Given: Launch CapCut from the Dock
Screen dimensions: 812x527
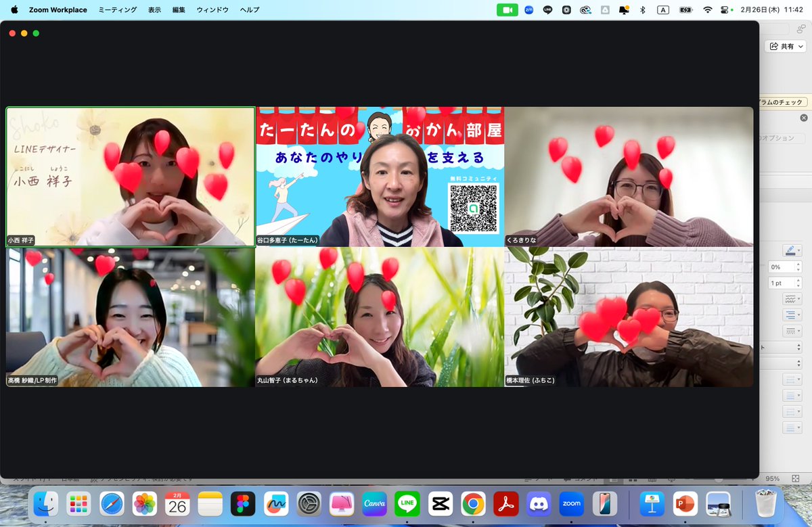Looking at the screenshot, I should pos(440,504).
